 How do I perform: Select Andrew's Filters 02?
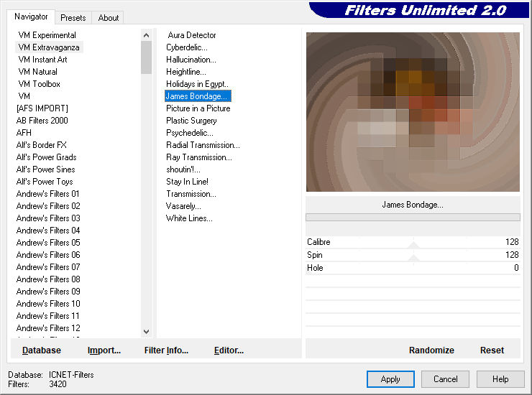(x=48, y=206)
